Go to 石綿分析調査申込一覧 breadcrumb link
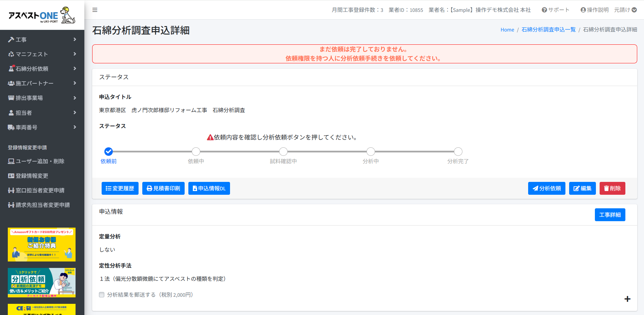The image size is (644, 315). click(x=548, y=30)
